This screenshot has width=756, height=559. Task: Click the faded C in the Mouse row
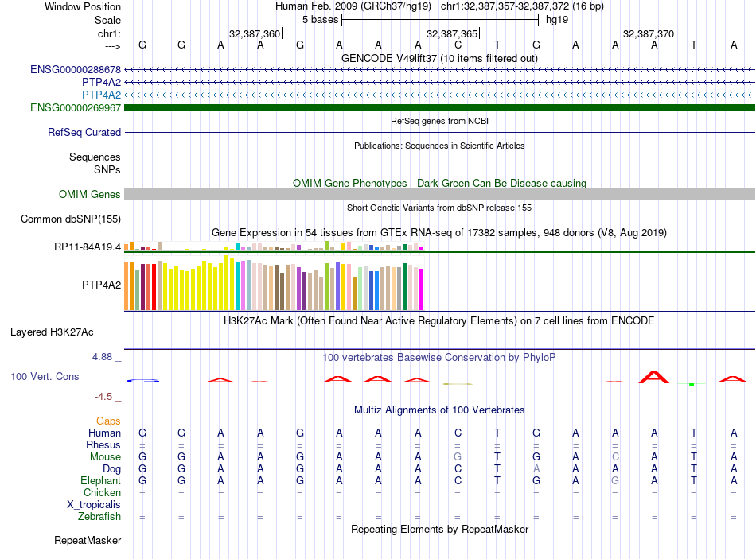[615, 456]
